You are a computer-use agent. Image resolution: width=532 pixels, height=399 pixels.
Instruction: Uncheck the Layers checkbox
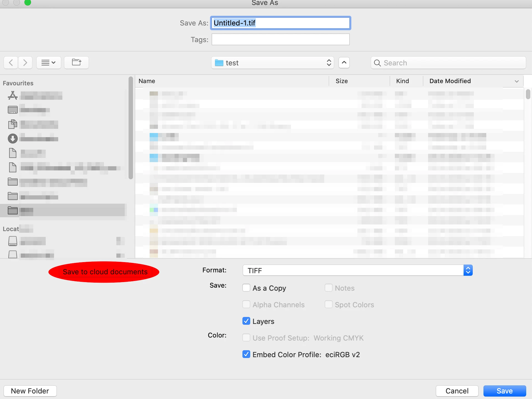tap(246, 321)
